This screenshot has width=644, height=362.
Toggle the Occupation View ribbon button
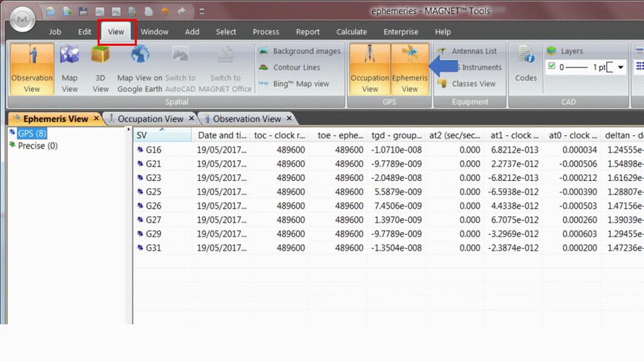[370, 69]
